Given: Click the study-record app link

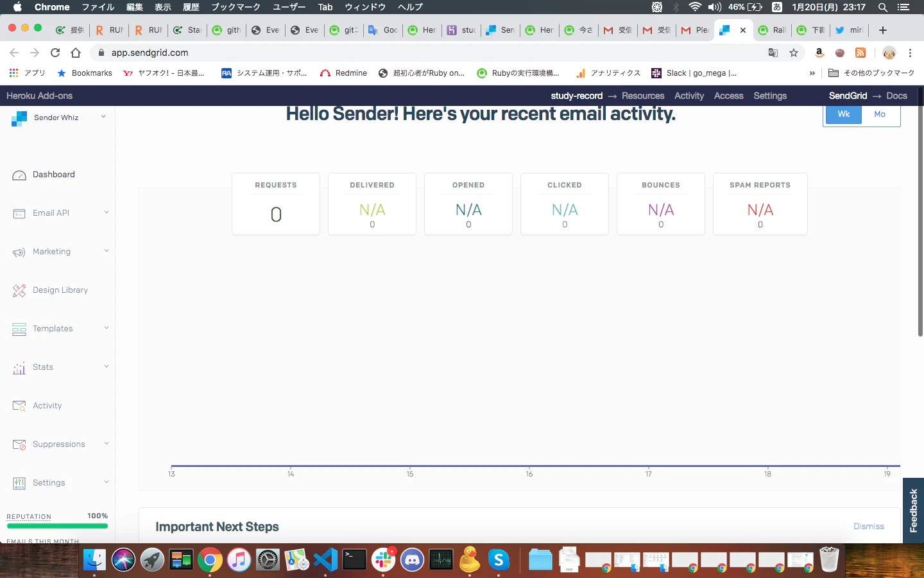Looking at the screenshot, I should point(576,96).
